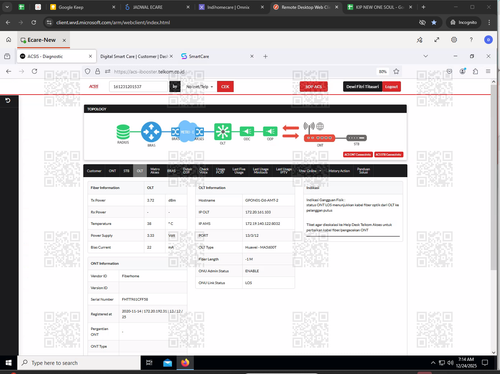Screen dimensions: 500x374
Task: Click the Chrome address bar URL
Action: (113, 22)
